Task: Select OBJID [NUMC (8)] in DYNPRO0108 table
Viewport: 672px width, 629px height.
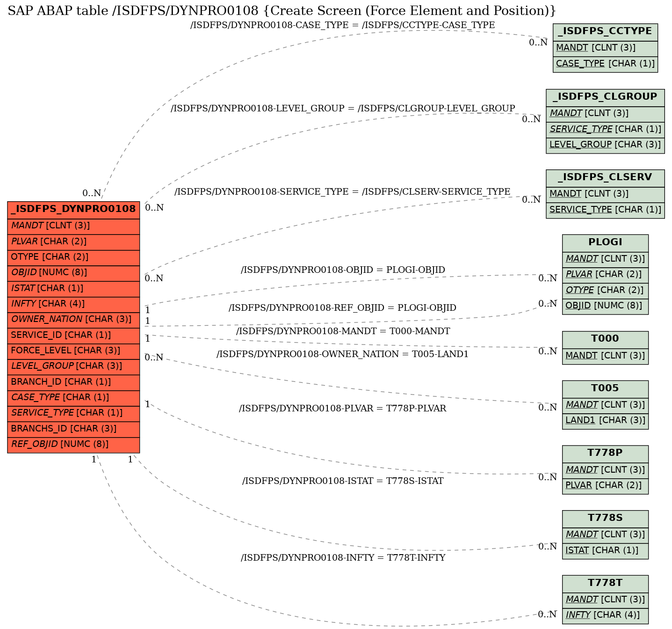Action: [73, 272]
